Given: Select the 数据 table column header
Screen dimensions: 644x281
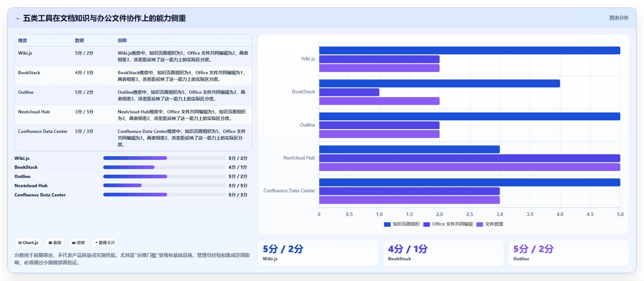Looking at the screenshot, I should pyautogui.click(x=80, y=41).
